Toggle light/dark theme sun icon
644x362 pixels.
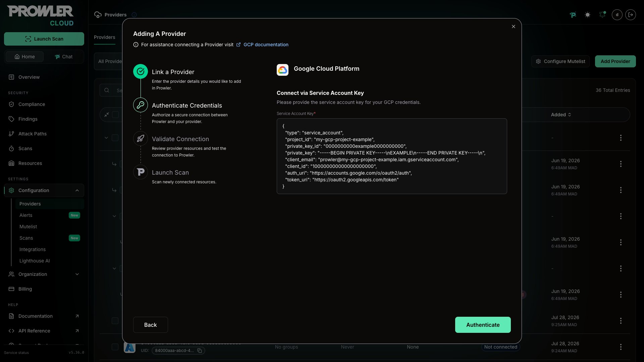(588, 15)
